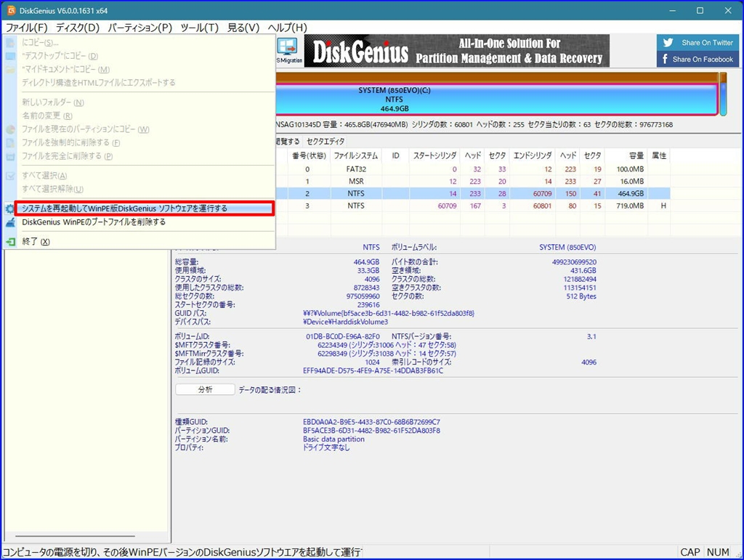
Task: Click 種類GUID value EBD0A0A2-B9E5-4433-87C0-68B6B72699C7
Action: point(371,422)
